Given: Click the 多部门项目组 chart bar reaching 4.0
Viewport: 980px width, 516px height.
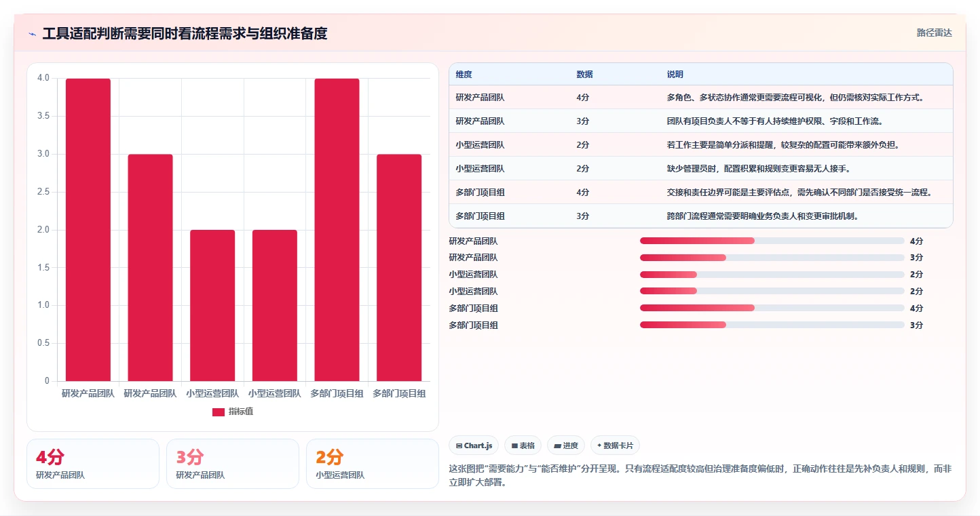Looking at the screenshot, I should (x=337, y=230).
